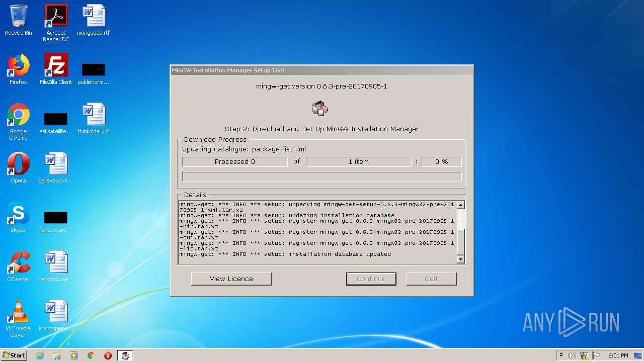The height and width of the screenshot is (362, 644).
Task: Open Action Center flag tray icon
Action: coord(596,355)
